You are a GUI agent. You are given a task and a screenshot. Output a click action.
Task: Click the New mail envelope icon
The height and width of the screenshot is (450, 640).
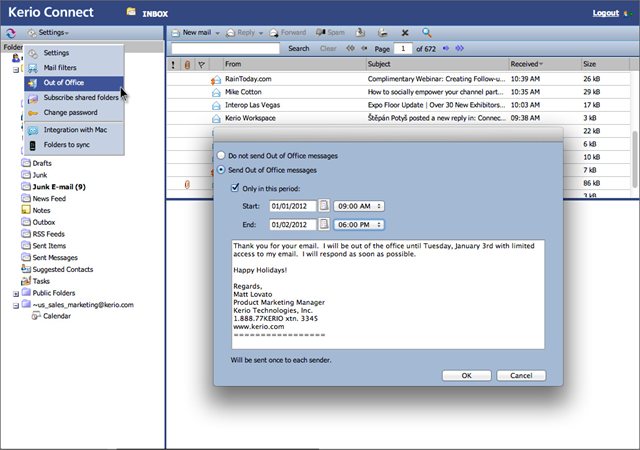click(x=176, y=33)
